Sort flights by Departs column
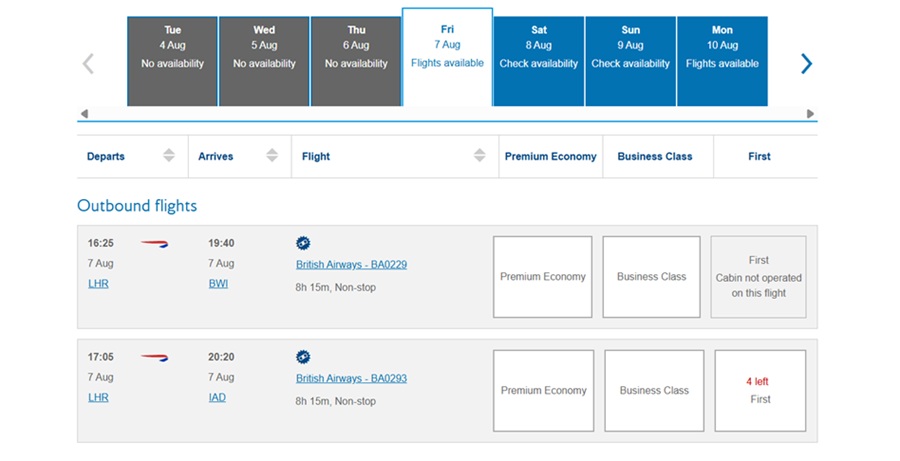The image size is (900, 461). tap(169, 155)
